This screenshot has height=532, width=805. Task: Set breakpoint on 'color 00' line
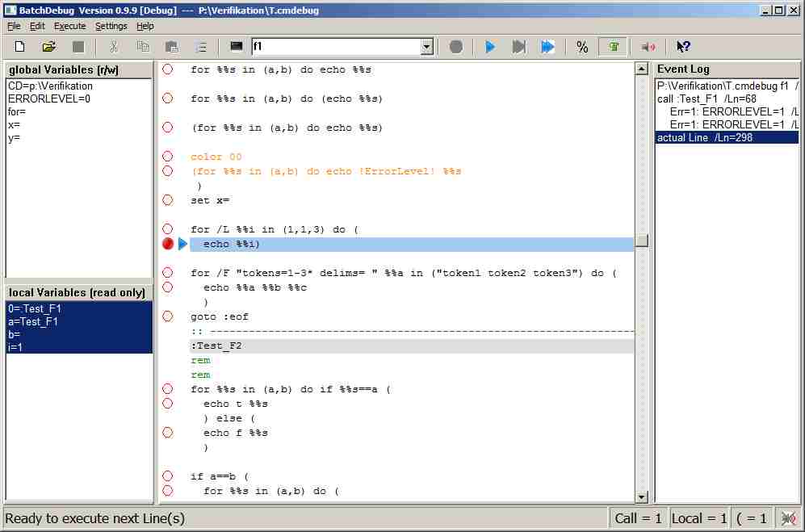click(x=168, y=157)
